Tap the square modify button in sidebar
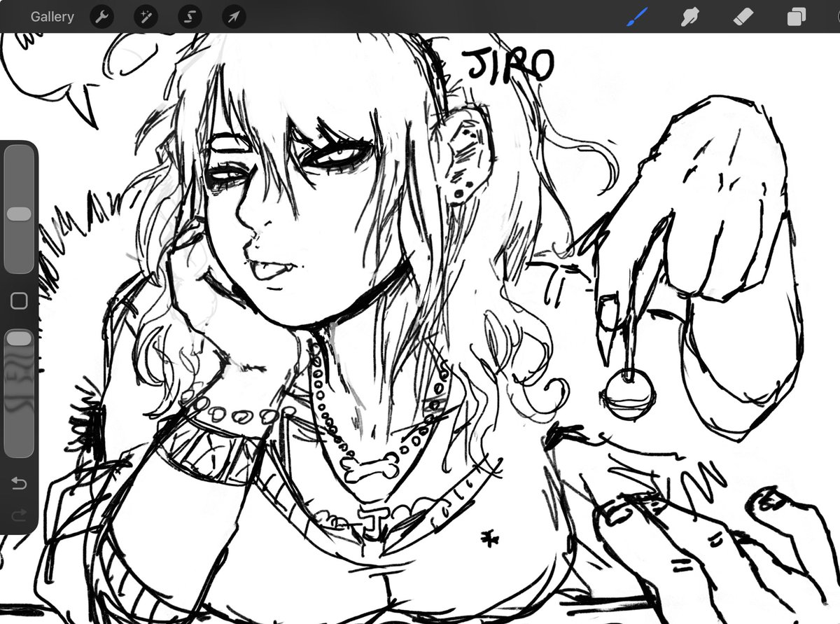The width and height of the screenshot is (840, 624). (19, 301)
